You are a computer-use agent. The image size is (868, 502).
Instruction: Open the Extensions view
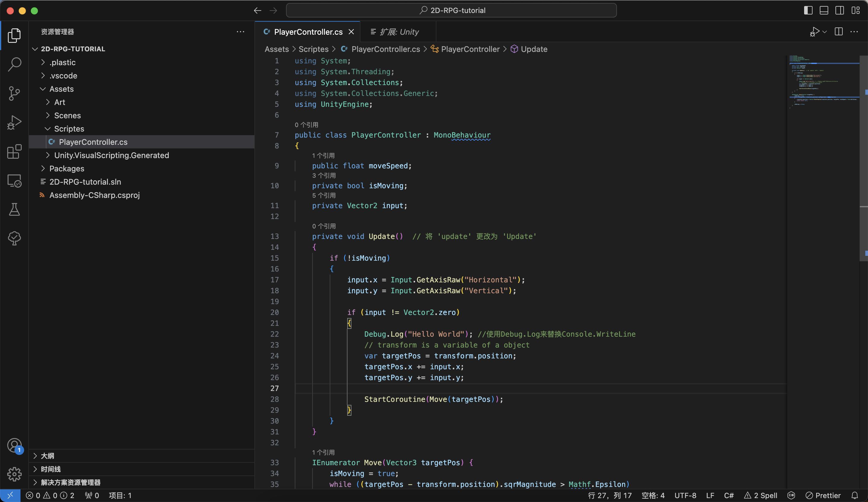coord(14,152)
